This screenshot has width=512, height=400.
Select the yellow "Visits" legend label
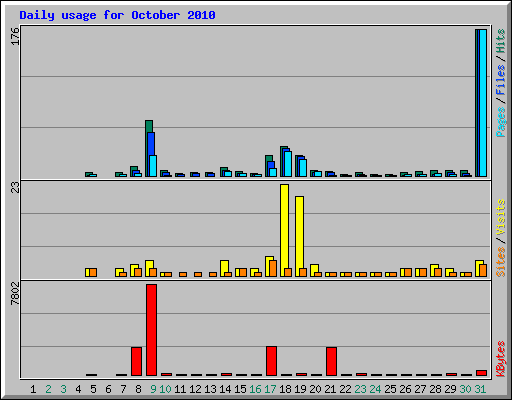[500, 217]
